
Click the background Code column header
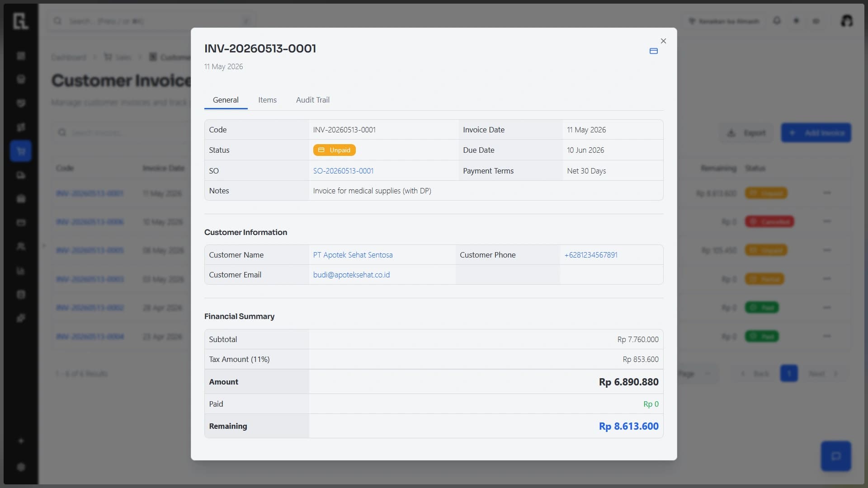(65, 168)
